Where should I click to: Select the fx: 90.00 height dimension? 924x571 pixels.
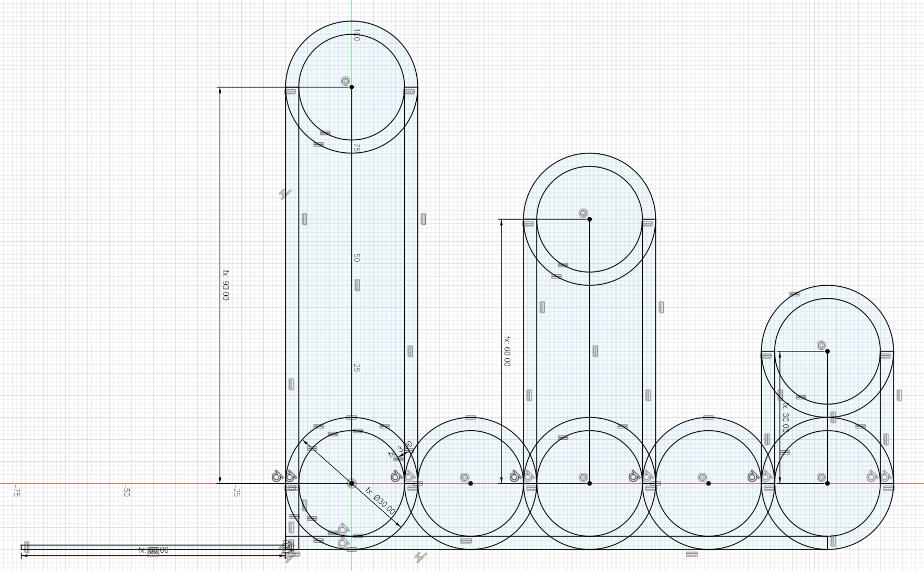225,285
